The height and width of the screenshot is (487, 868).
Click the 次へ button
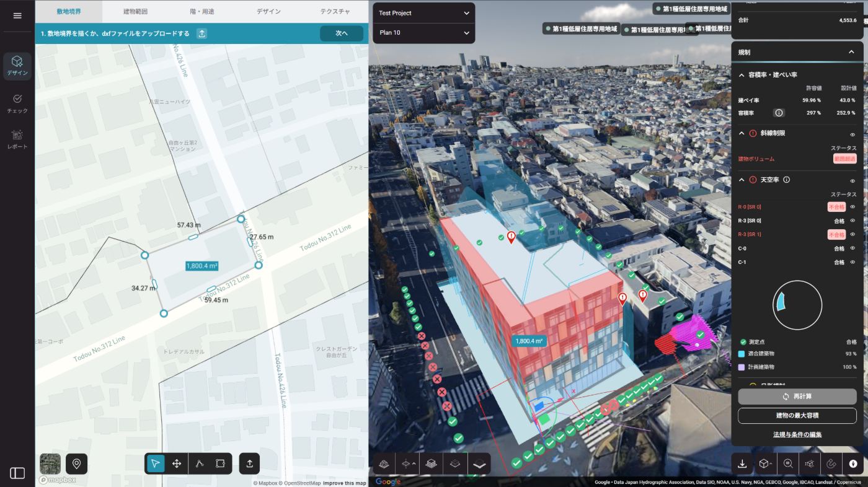(x=342, y=33)
